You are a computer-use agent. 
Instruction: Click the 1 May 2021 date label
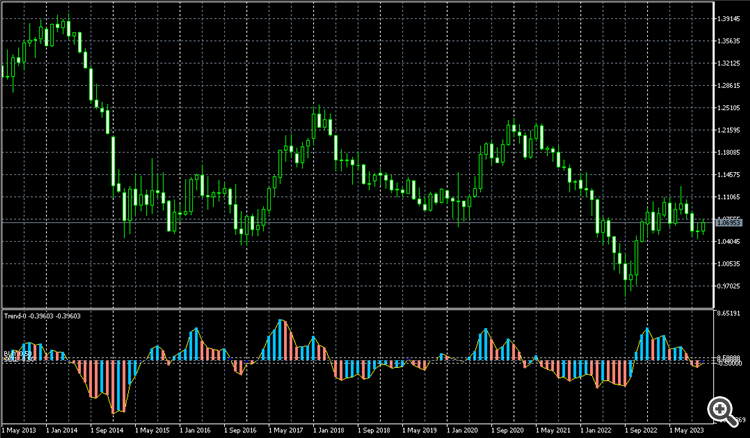pyautogui.click(x=553, y=430)
